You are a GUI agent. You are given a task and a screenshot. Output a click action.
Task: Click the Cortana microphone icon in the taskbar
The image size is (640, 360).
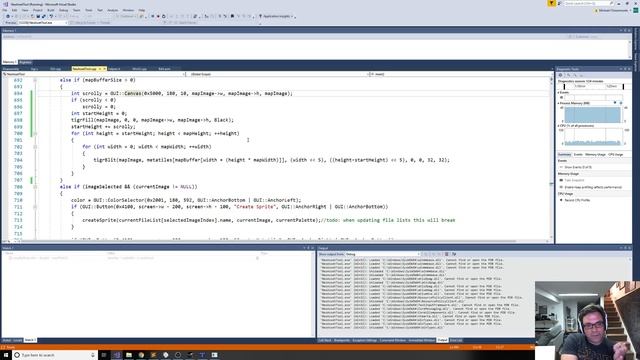[x=93, y=355]
